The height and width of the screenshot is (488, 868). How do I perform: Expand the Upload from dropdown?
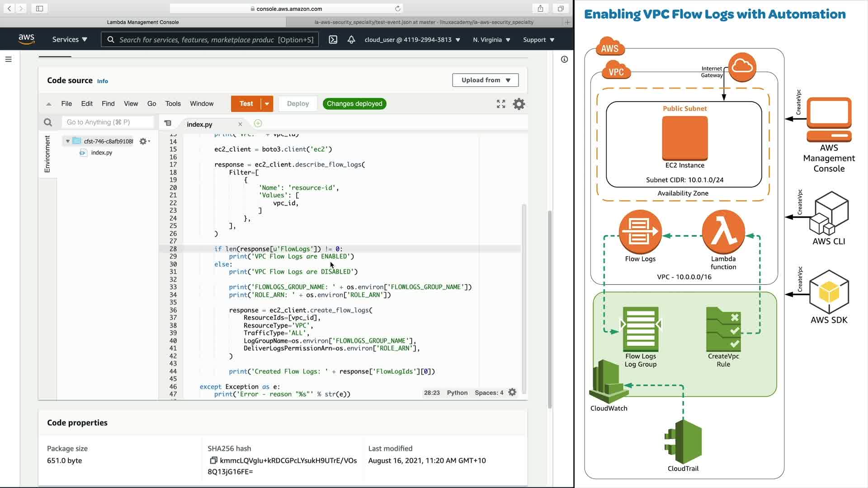coord(485,80)
